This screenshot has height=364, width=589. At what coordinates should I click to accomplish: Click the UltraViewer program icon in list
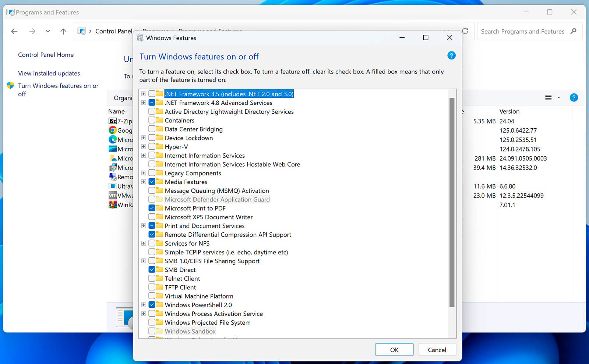[113, 186]
